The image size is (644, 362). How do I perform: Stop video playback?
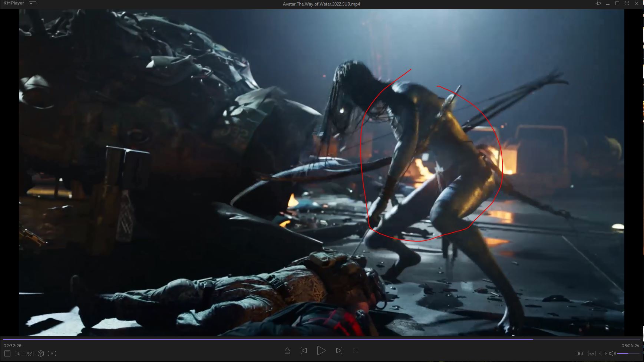[x=356, y=351]
